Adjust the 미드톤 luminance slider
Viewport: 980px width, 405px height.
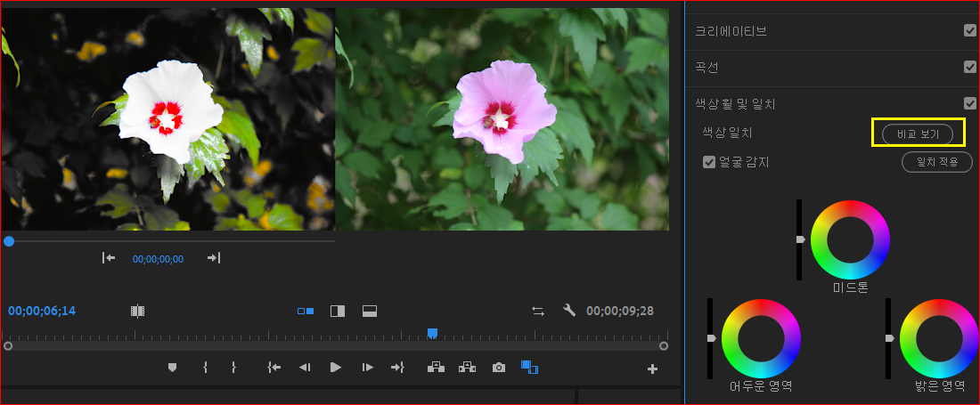[800, 239]
